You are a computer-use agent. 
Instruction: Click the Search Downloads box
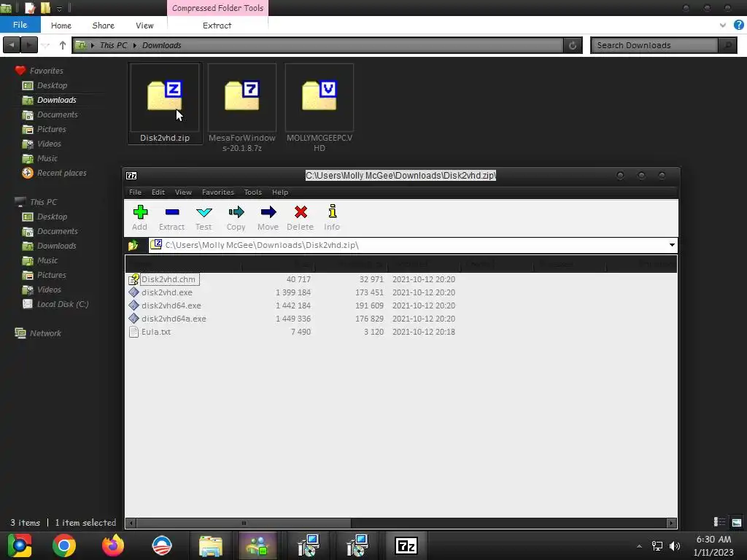(656, 45)
